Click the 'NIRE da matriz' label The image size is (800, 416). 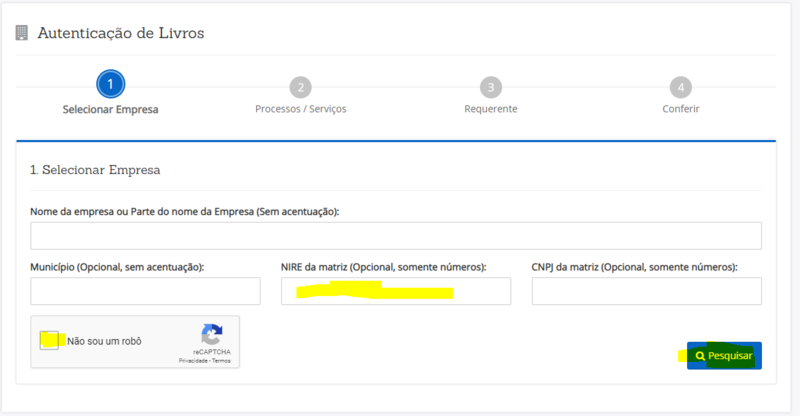pos(384,267)
